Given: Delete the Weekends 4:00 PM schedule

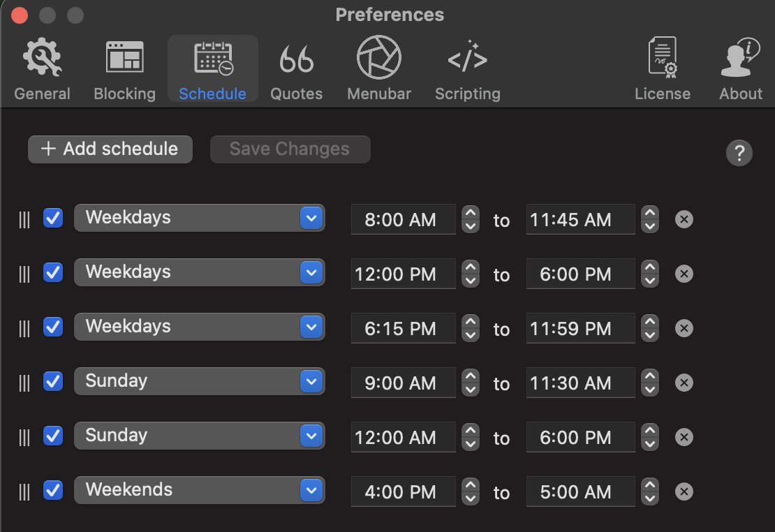Looking at the screenshot, I should coord(684,492).
